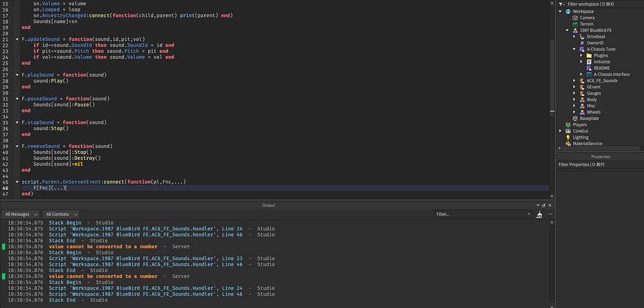Fold the F.updateSound function at line 21
Viewport: 644px width, 308px height.
(x=17, y=39)
